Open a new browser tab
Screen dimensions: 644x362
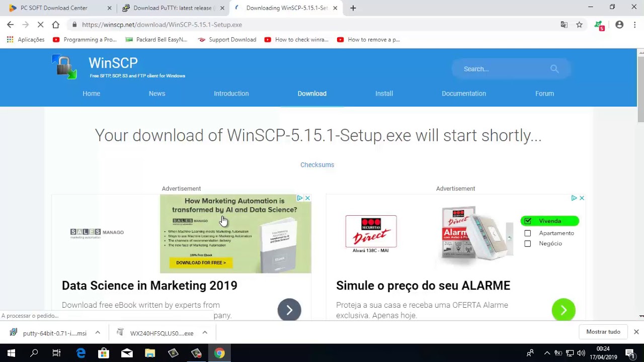point(353,8)
